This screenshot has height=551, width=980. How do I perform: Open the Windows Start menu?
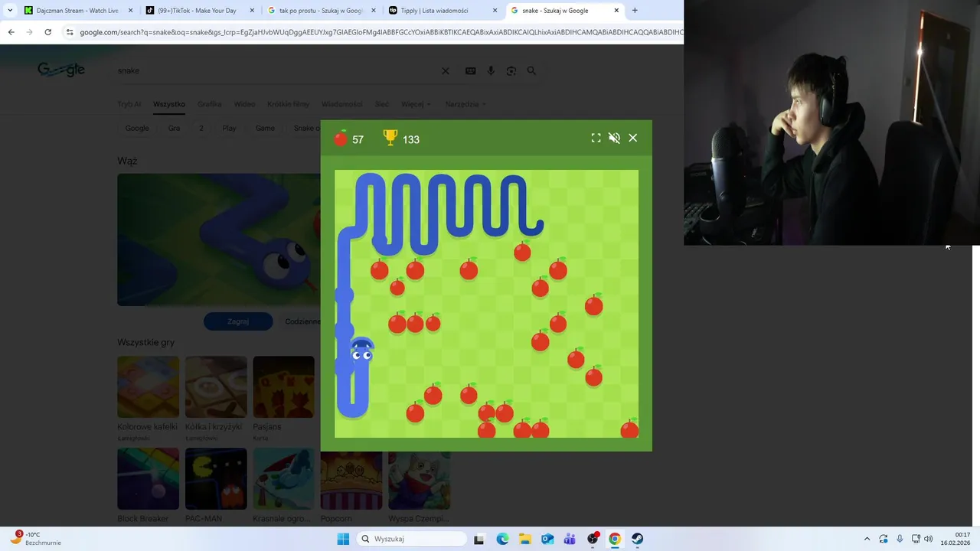click(343, 539)
